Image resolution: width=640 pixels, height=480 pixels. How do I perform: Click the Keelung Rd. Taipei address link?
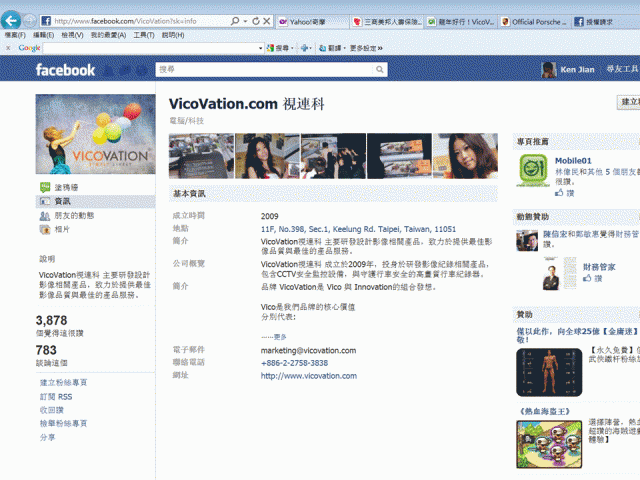(358, 229)
